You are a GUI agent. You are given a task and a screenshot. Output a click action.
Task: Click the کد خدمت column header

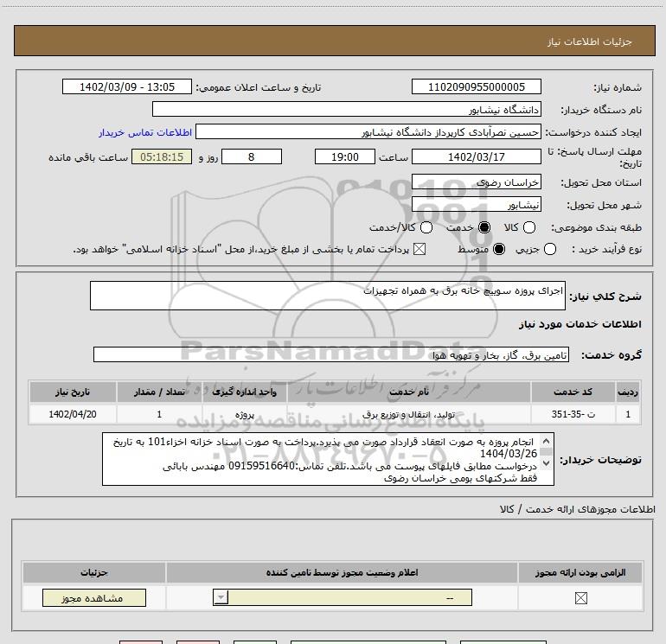[x=573, y=392]
